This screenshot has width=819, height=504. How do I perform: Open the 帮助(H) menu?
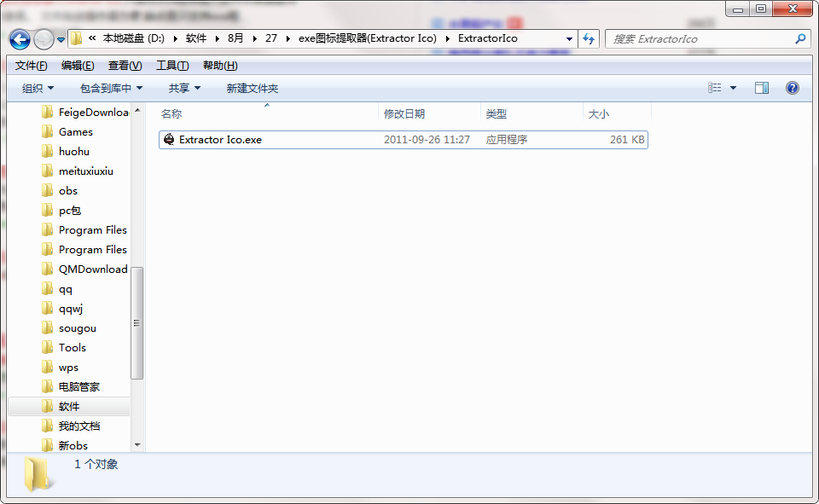220,66
